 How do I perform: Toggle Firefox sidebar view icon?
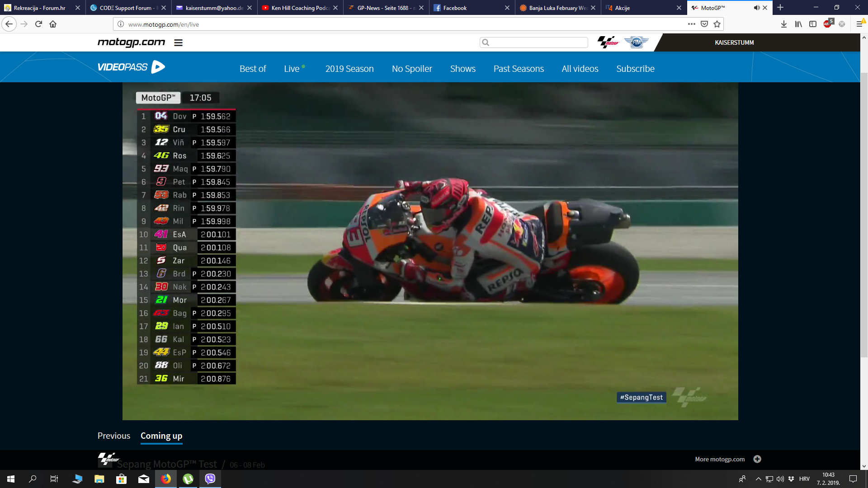tap(813, 24)
